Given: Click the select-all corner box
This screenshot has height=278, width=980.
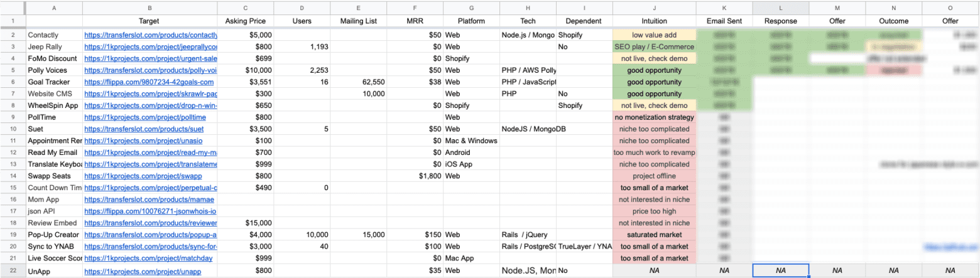Looking at the screenshot, I should click(13, 8).
